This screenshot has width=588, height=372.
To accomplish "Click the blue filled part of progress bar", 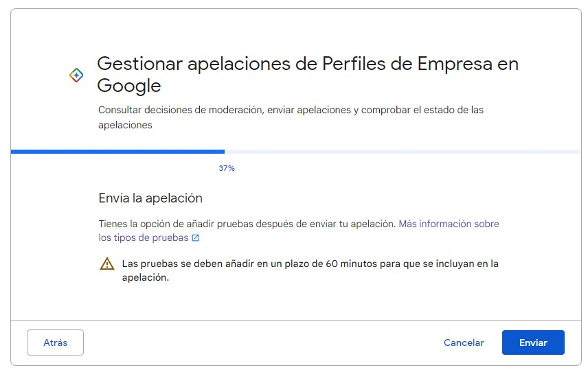I will (117, 151).
